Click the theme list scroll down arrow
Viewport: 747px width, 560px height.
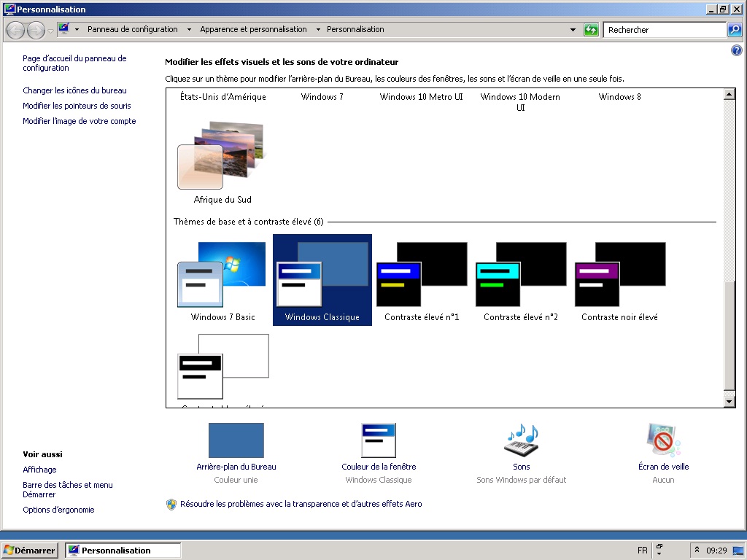[x=729, y=402]
